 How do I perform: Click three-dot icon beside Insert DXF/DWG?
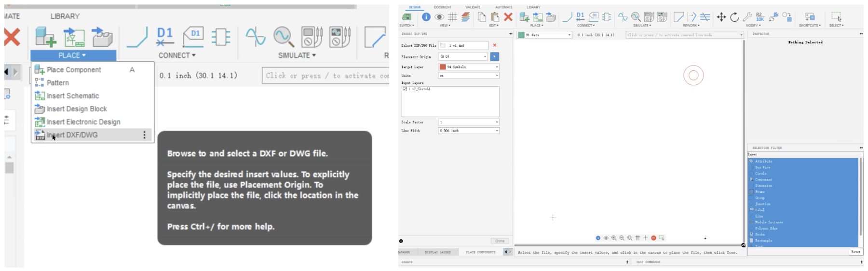pyautogui.click(x=144, y=135)
